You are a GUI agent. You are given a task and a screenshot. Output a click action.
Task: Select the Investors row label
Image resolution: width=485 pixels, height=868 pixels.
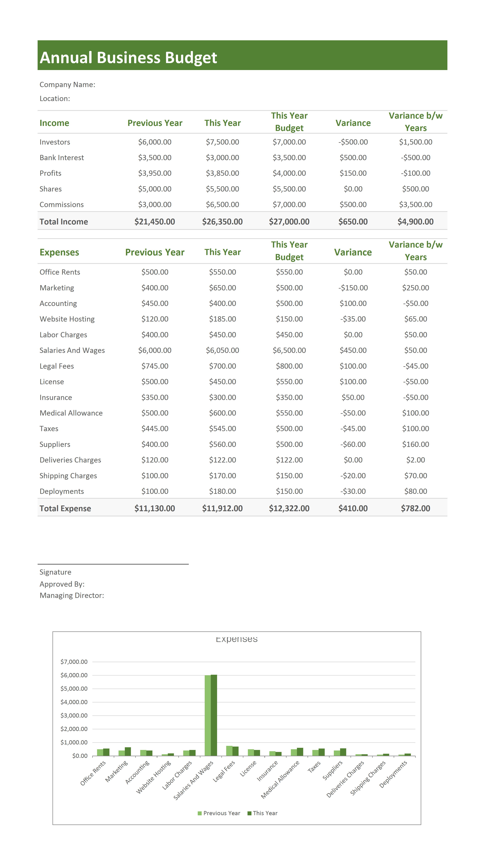55,142
